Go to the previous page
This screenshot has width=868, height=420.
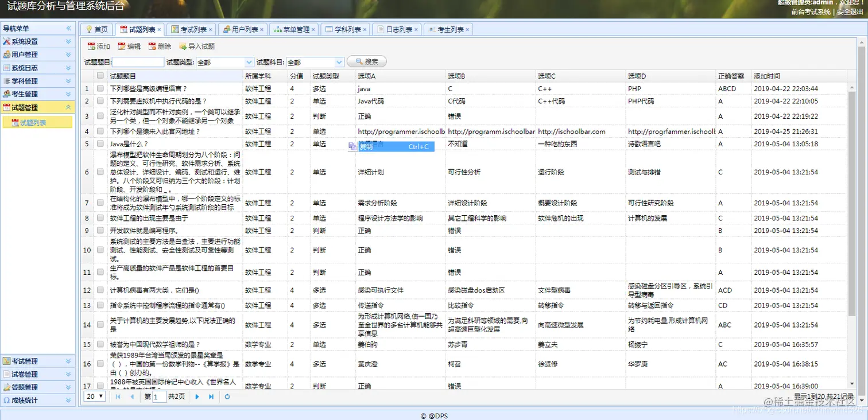132,396
